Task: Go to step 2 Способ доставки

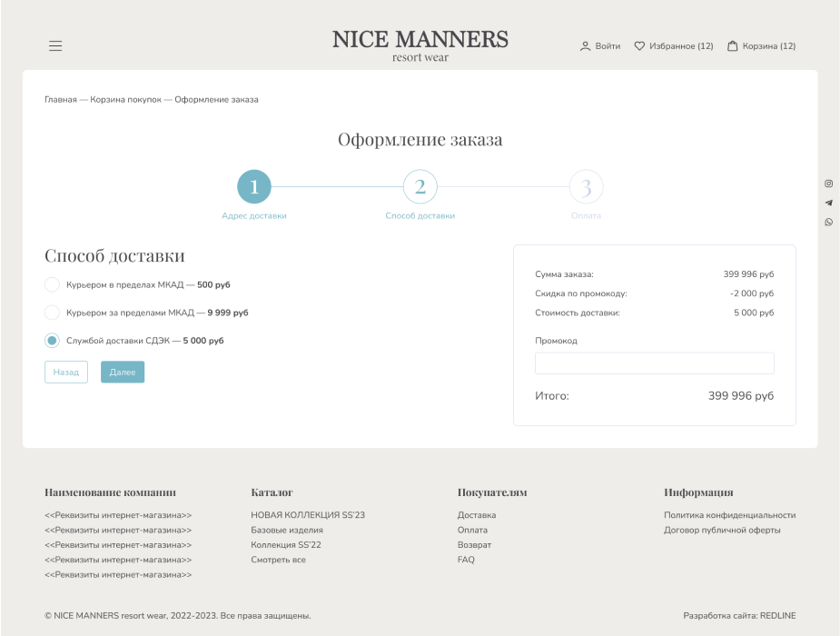Action: pyautogui.click(x=420, y=187)
